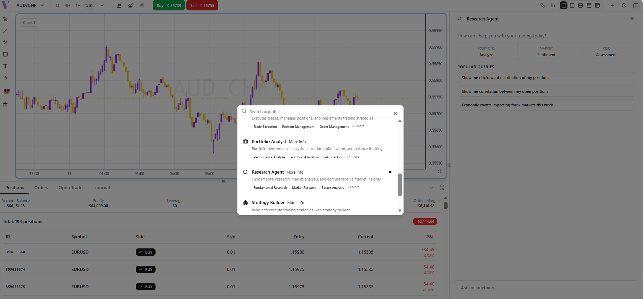
Task: Click the history clock icon
Action: click(624, 6)
